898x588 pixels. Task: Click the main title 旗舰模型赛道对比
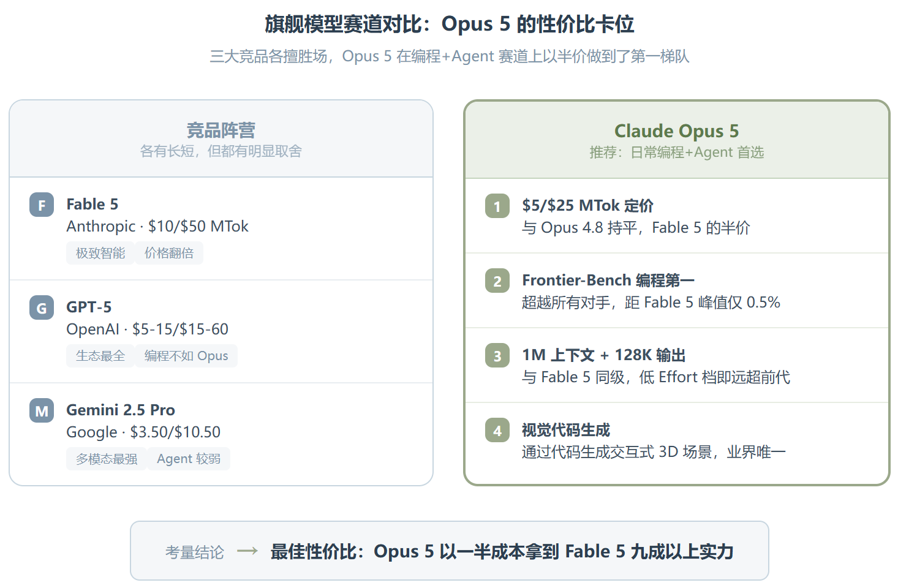449,24
